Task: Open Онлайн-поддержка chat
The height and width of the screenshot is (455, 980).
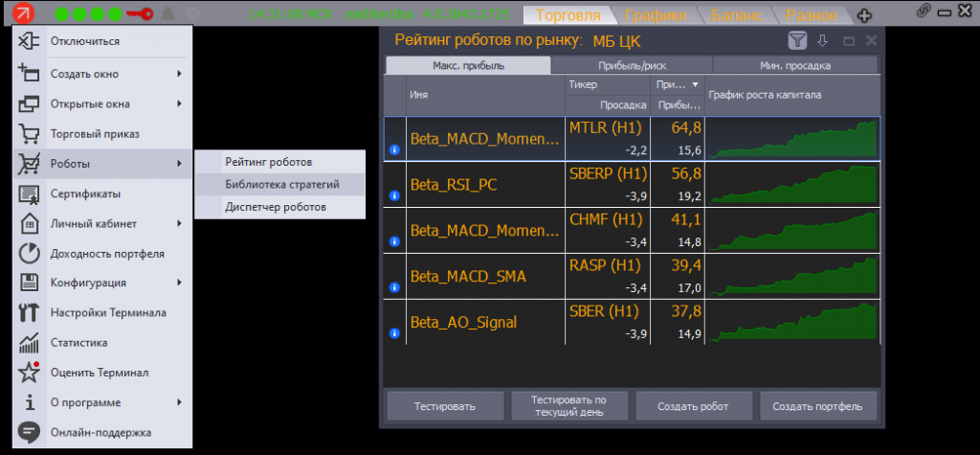Action: point(98,432)
